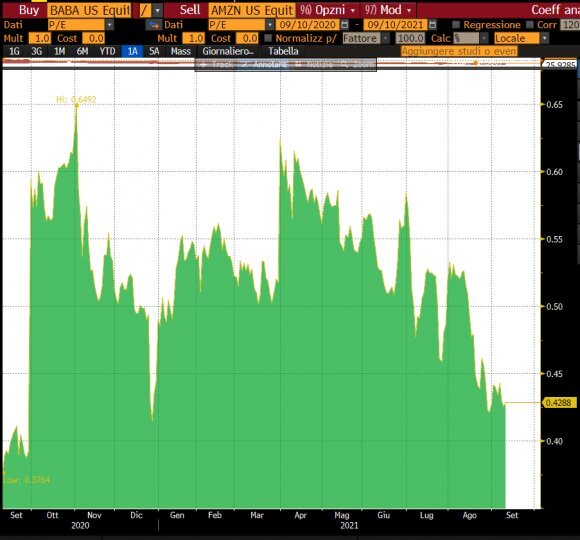Expand the Buy P/E data dropdown
The image size is (580, 540).
point(109,25)
